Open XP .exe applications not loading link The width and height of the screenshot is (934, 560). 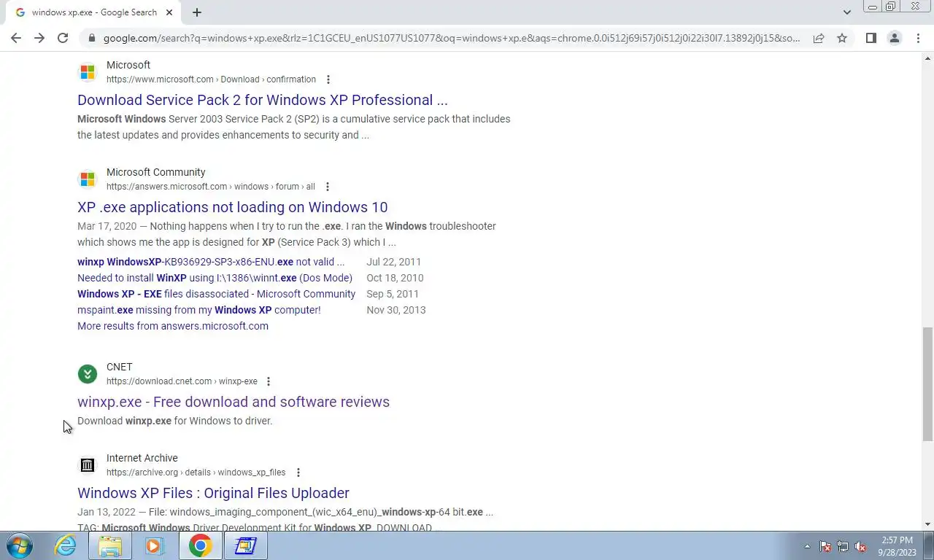[233, 207]
